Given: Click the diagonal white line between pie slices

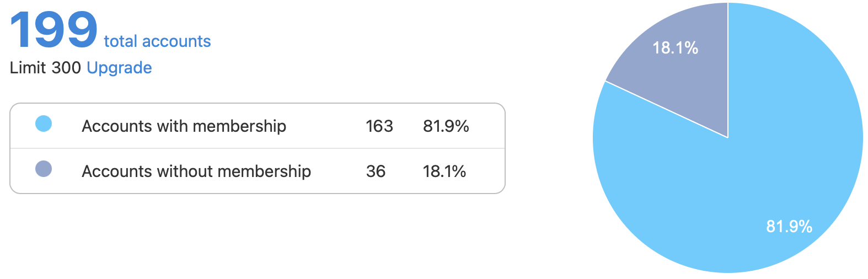Looking at the screenshot, I should pyautogui.click(x=666, y=109).
